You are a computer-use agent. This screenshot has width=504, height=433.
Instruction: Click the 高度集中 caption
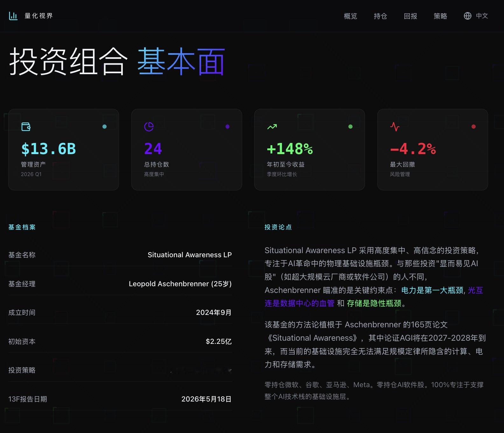154,174
